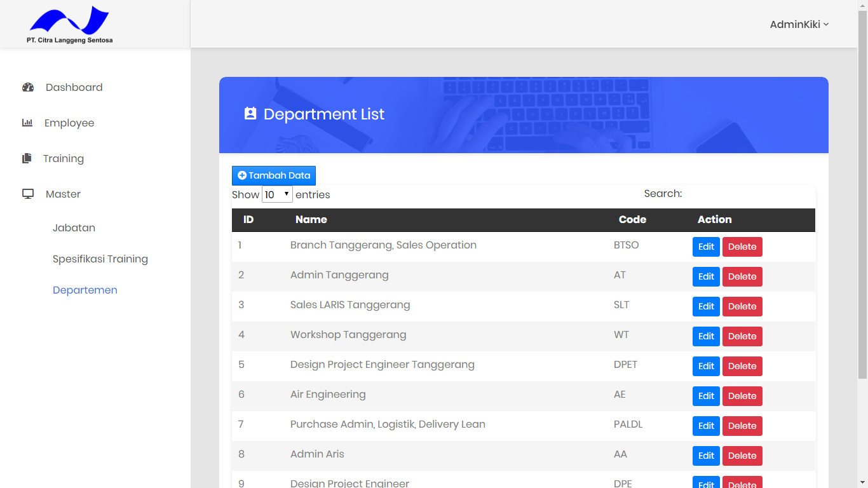Viewport: 868px width, 488px height.
Task: Click the Department List heading text
Action: 324,114
